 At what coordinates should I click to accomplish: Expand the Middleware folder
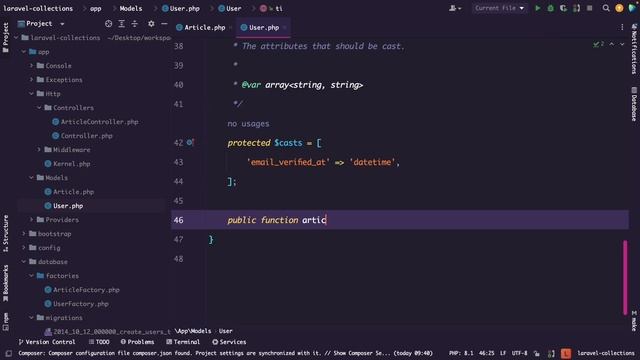click(x=39, y=150)
